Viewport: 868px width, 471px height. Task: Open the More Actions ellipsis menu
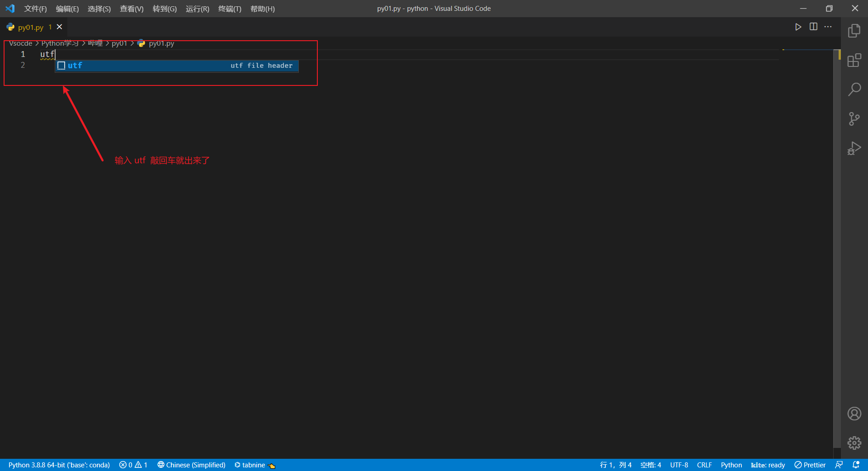[x=828, y=27]
